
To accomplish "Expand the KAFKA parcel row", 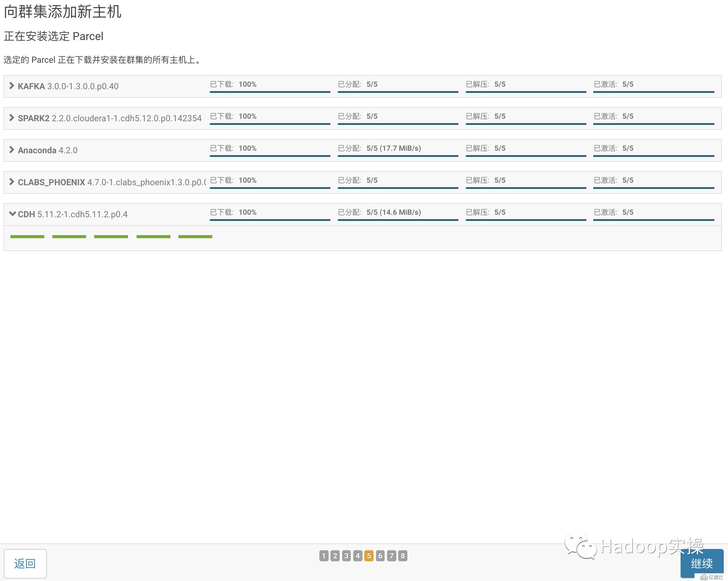I will click(11, 86).
